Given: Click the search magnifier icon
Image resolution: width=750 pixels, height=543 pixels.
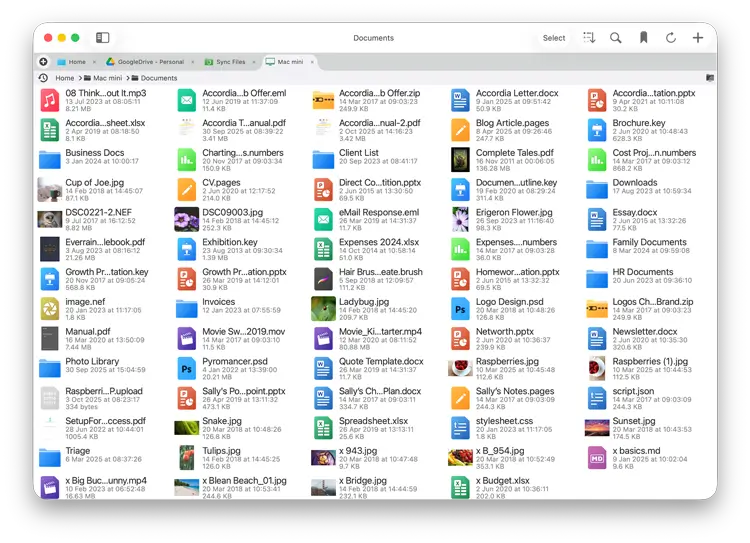Looking at the screenshot, I should (x=616, y=38).
